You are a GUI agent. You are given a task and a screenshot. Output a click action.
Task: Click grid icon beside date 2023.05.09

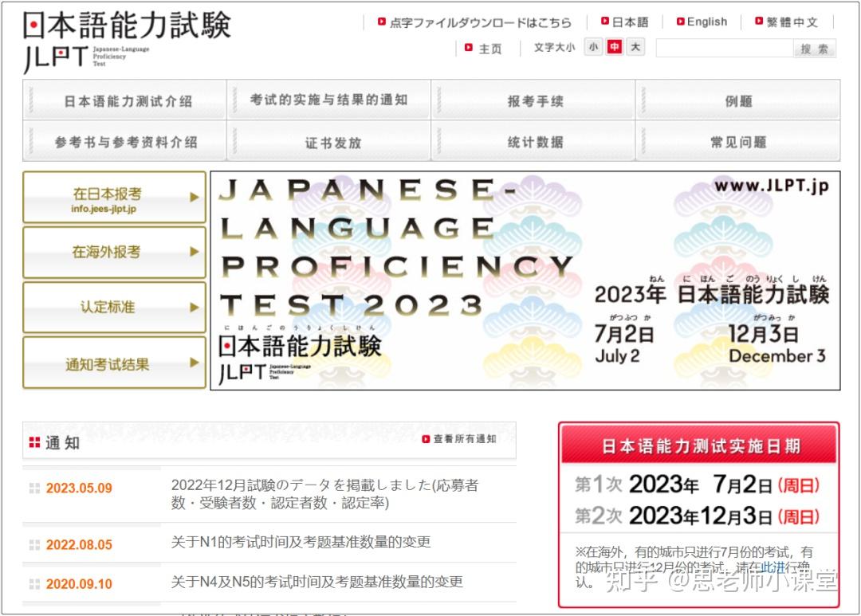click(x=34, y=488)
